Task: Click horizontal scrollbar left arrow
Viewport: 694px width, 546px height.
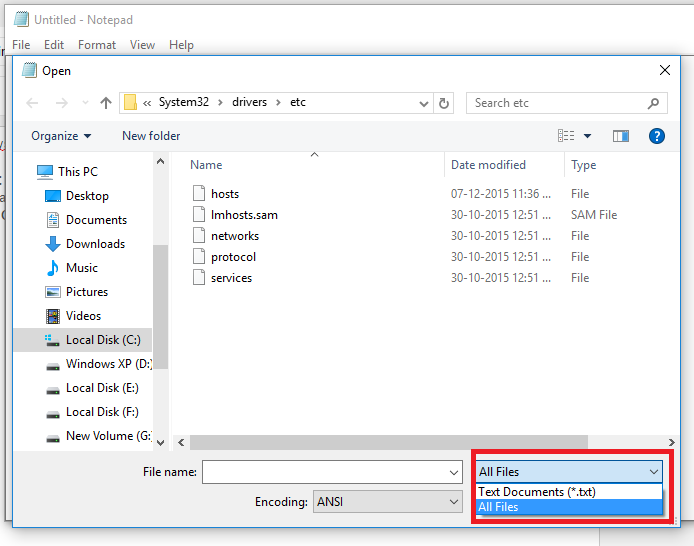Action: click(181, 442)
